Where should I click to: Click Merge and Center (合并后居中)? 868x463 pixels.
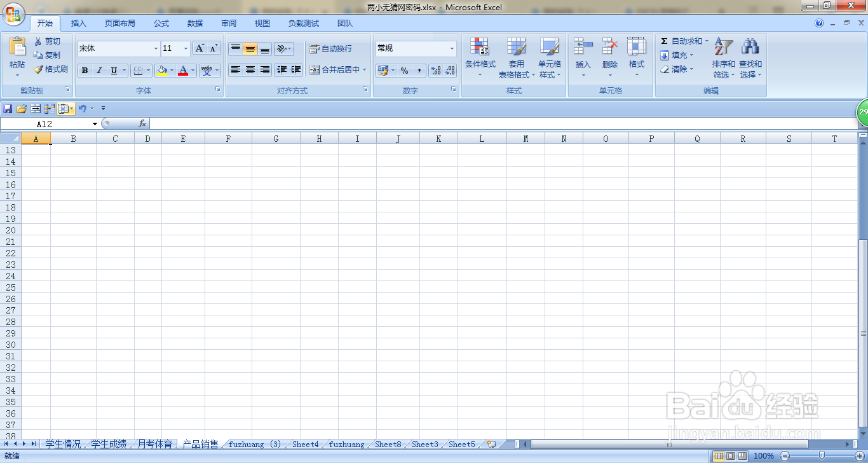point(335,70)
